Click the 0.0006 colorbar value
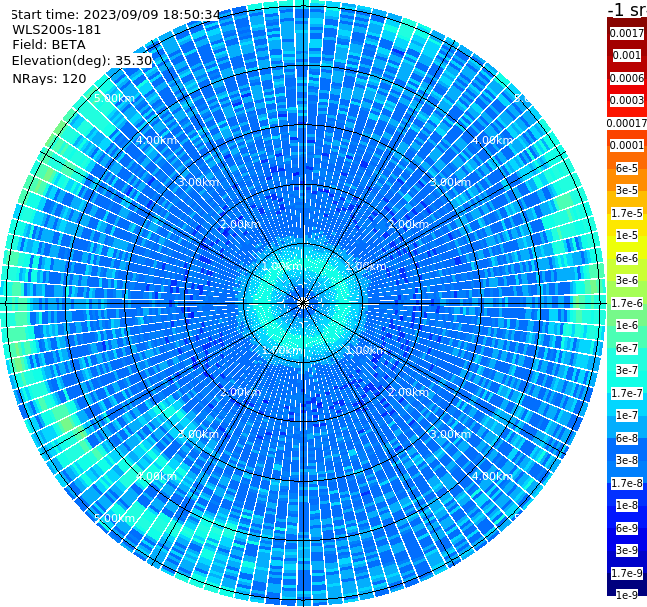 click(x=627, y=78)
